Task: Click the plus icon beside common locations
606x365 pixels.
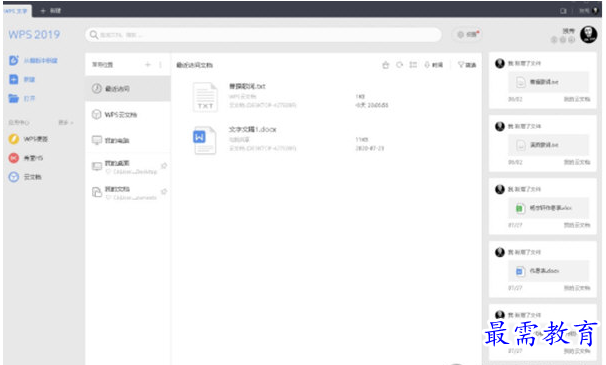Action: point(148,65)
